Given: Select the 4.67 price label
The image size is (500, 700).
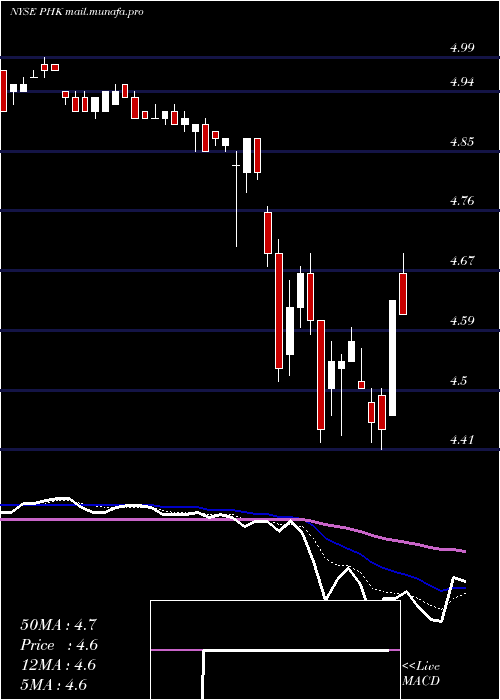Looking at the screenshot, I should coord(462,261).
